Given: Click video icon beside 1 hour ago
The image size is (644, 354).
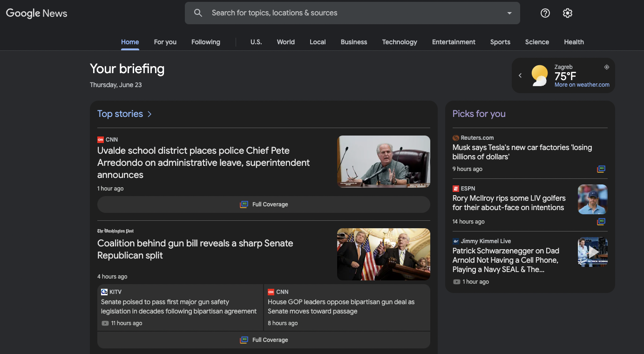Looking at the screenshot, I should (457, 282).
